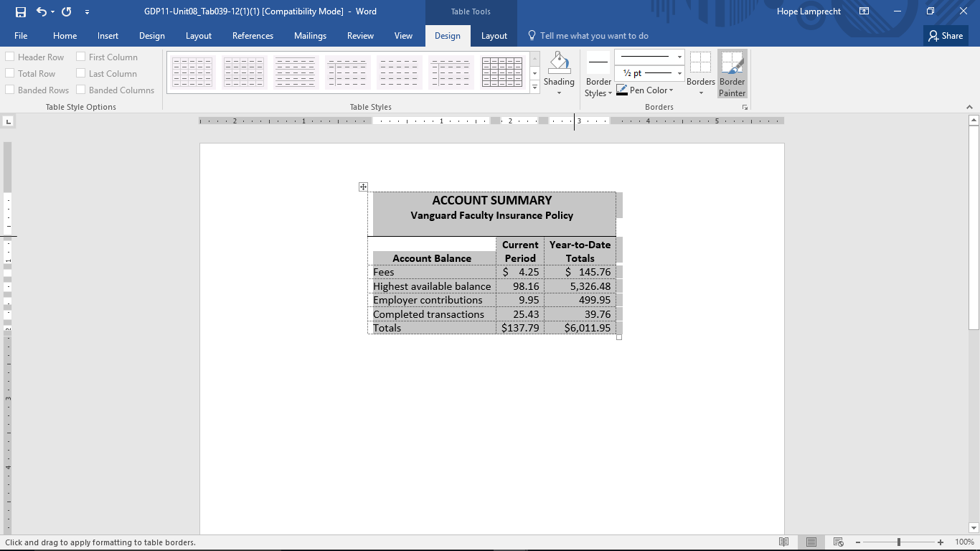980x551 pixels.
Task: Switch to the Layout tab under Table Tools
Action: coord(494,35)
